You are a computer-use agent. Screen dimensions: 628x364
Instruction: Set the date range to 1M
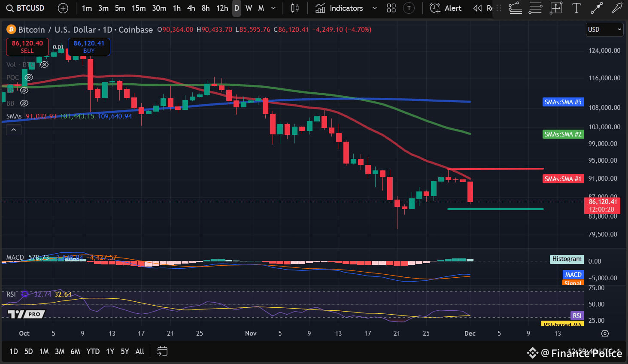pyautogui.click(x=44, y=352)
